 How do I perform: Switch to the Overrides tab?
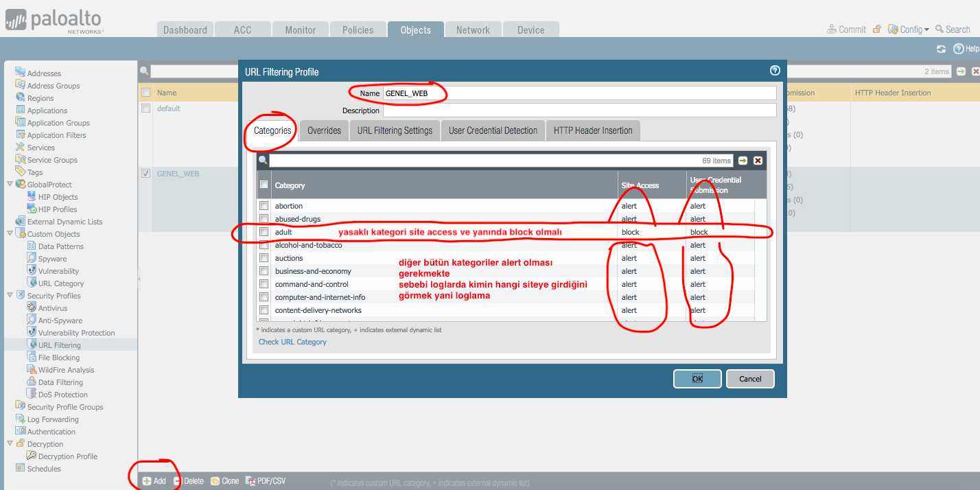point(323,130)
